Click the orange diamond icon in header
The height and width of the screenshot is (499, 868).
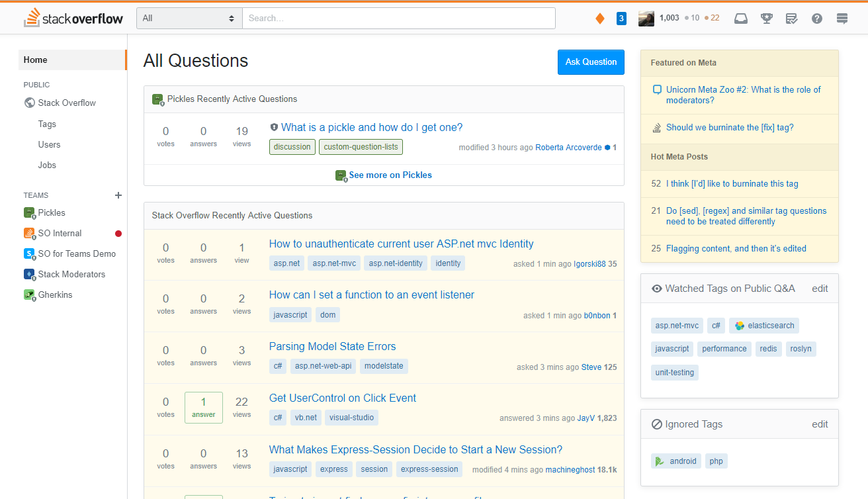(x=600, y=19)
